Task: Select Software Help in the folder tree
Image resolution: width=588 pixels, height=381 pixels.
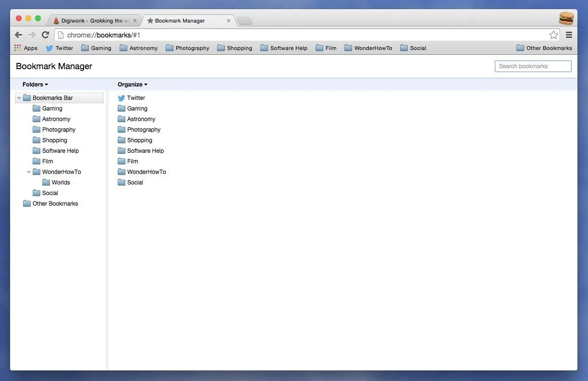Action: [56, 151]
